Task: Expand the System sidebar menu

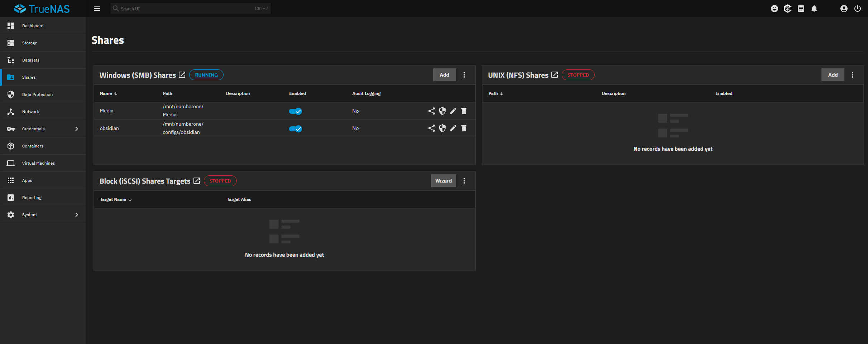Action: tap(29, 214)
